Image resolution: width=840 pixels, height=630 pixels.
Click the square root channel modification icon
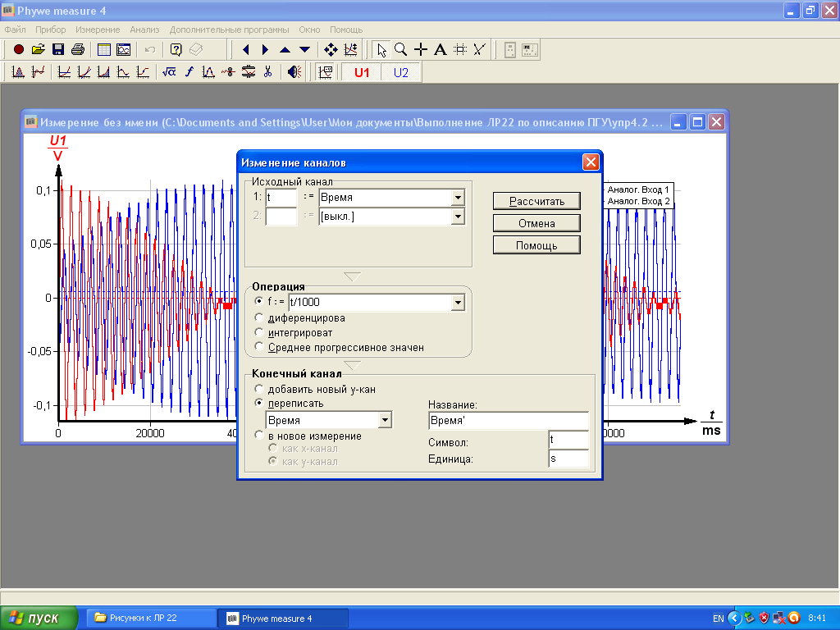169,72
